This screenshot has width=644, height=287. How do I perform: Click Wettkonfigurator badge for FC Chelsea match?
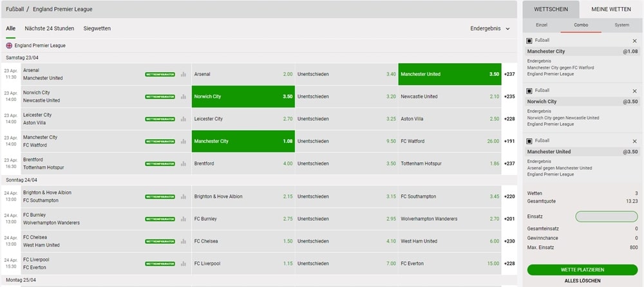click(x=160, y=241)
